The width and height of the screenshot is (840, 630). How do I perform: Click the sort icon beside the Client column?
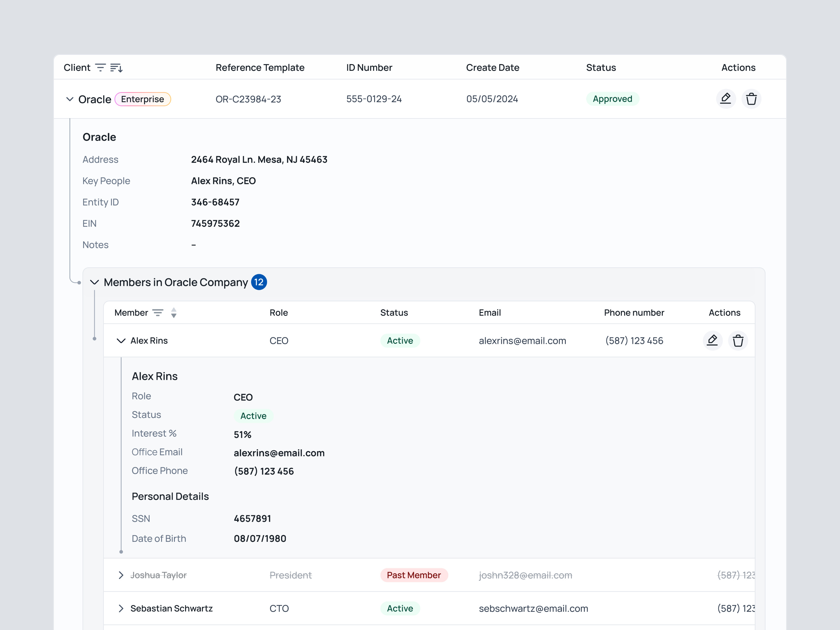pos(116,67)
